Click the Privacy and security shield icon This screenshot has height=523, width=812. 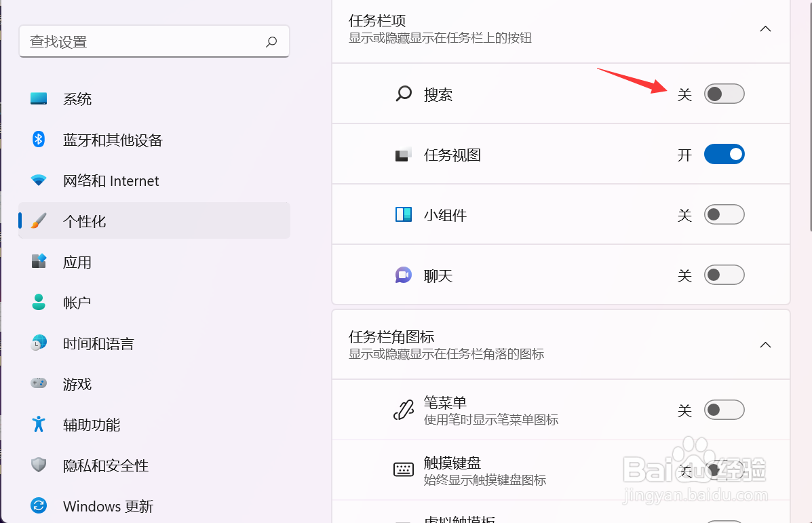39,465
